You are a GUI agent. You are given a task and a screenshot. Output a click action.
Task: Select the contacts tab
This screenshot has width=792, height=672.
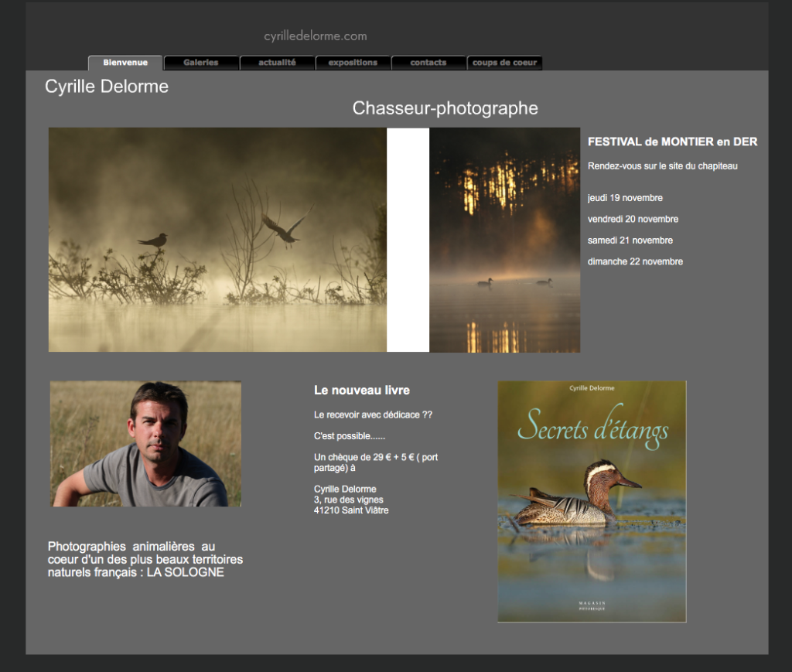click(x=428, y=63)
